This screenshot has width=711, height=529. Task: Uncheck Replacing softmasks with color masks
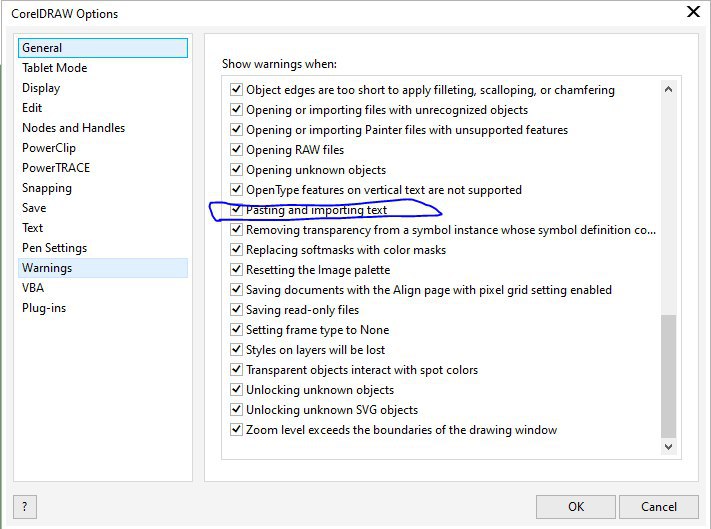pos(236,249)
